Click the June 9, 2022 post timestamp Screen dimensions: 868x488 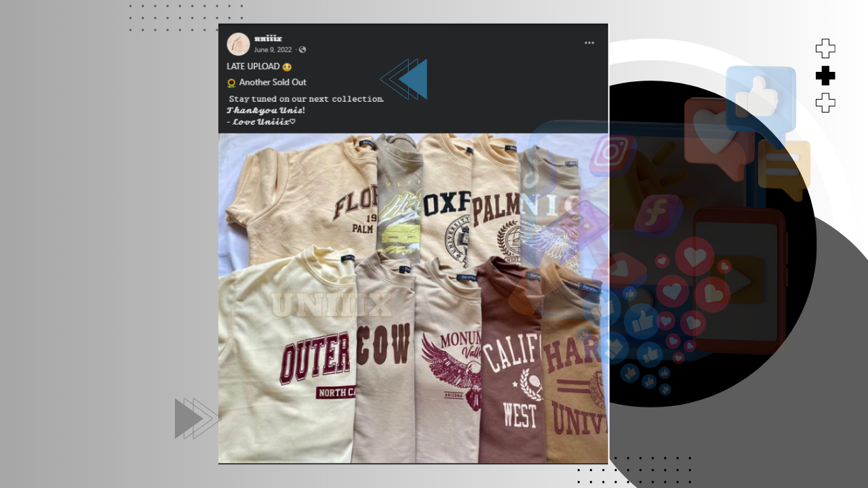[273, 50]
